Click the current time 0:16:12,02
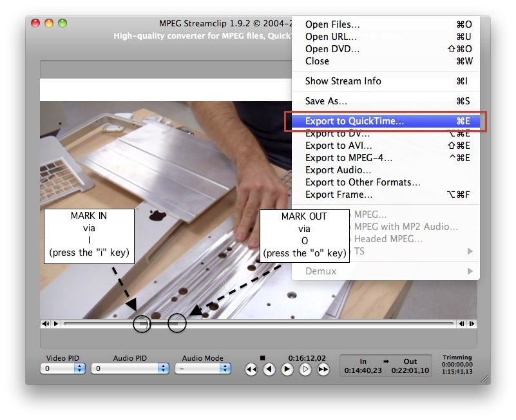The width and height of the screenshot is (516, 420). coord(307,358)
